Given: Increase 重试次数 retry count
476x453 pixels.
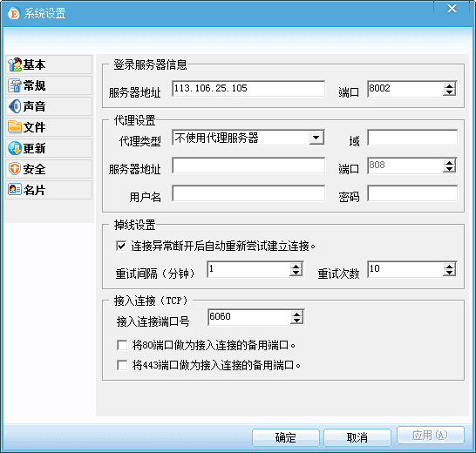Looking at the screenshot, I should tap(449, 266).
